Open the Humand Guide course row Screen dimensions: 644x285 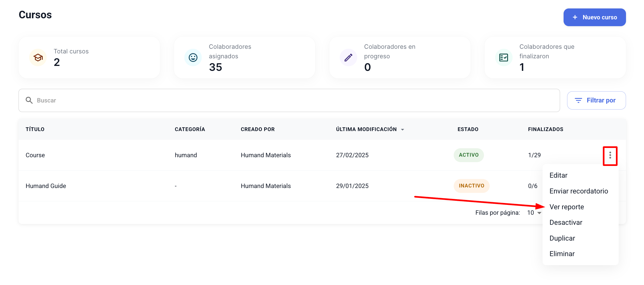point(46,186)
